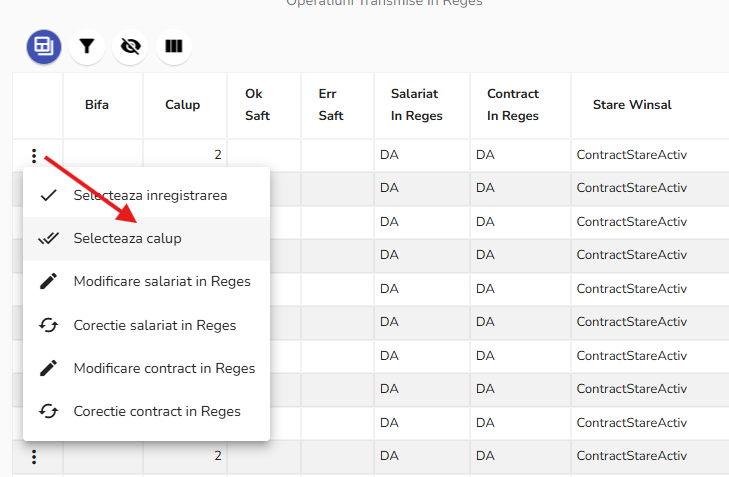Toggle the hidden-eye visibility icon
This screenshot has height=477, width=729.
point(130,46)
